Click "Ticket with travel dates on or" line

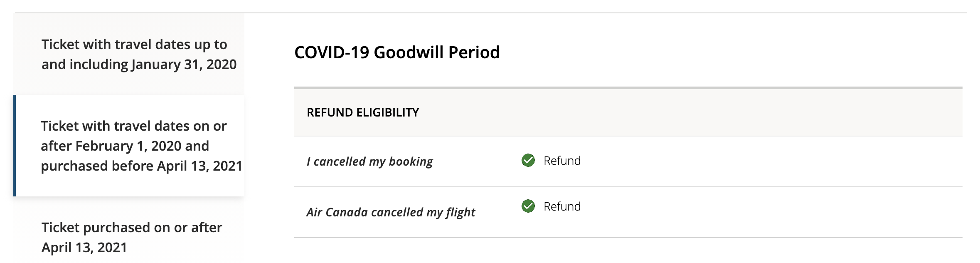click(x=133, y=126)
